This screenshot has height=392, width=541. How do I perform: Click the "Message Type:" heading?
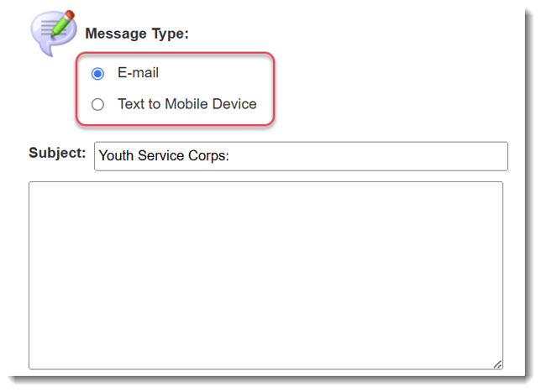pos(137,34)
